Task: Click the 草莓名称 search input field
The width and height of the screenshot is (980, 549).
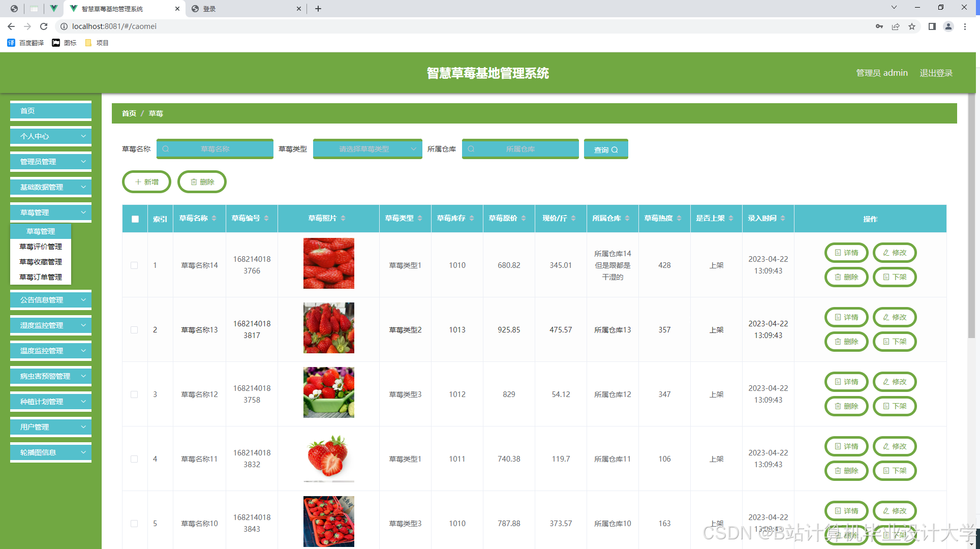Action: click(215, 149)
